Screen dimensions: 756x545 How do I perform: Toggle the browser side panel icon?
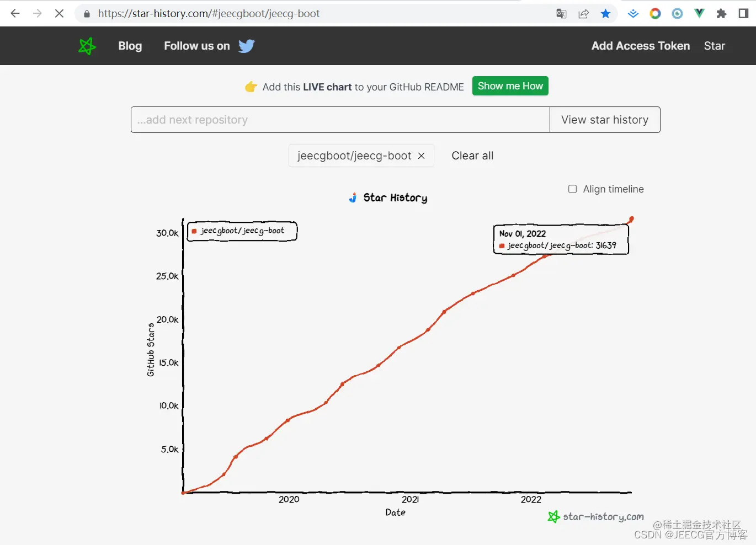(x=743, y=13)
